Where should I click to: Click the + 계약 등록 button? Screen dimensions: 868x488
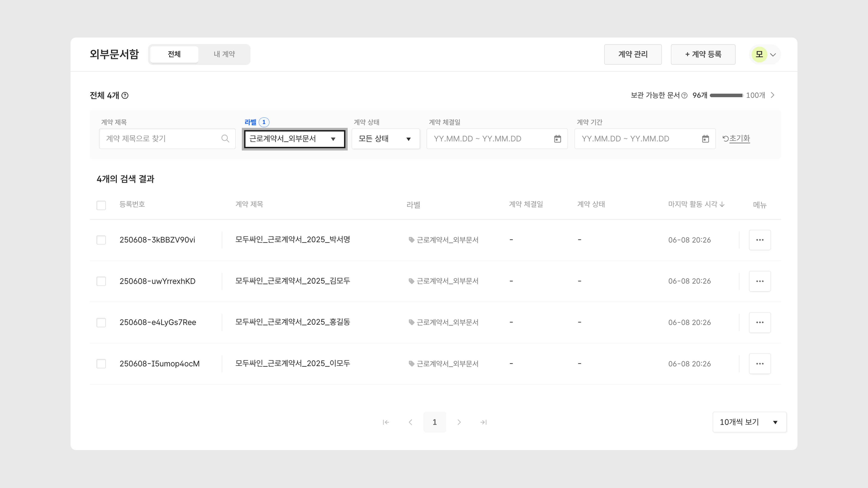pyautogui.click(x=703, y=54)
